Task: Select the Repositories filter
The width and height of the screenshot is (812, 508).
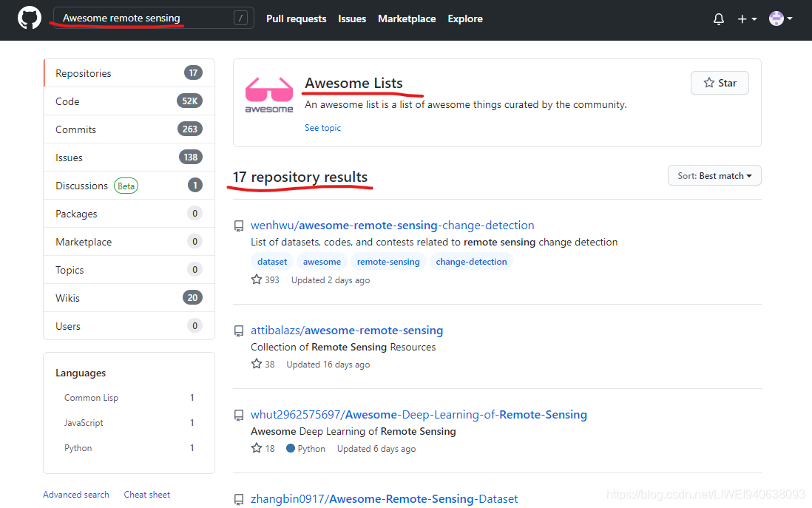Action: [129, 73]
